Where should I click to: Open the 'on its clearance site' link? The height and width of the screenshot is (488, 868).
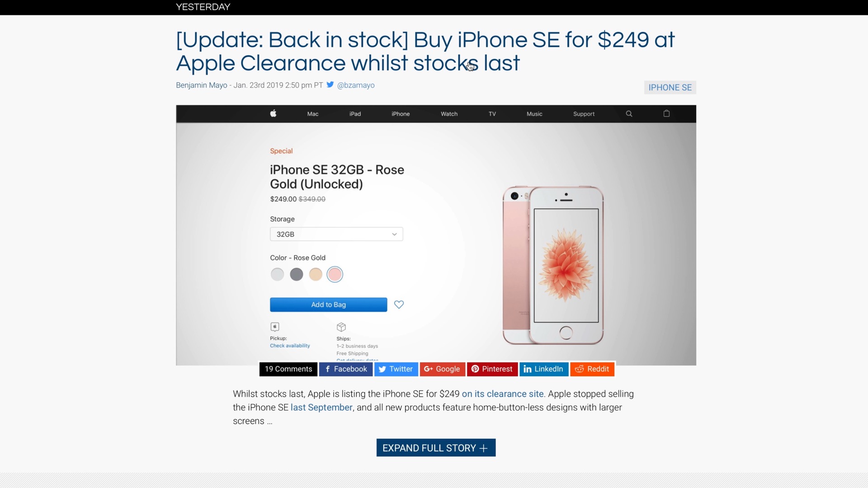[503, 394]
